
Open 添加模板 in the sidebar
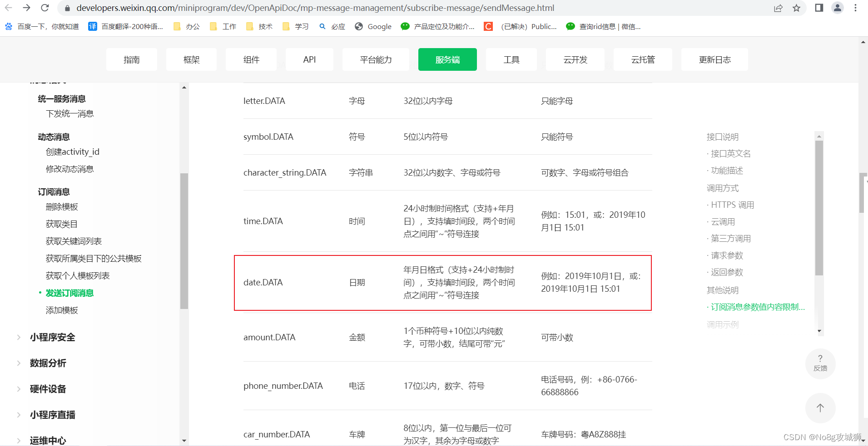click(x=62, y=310)
